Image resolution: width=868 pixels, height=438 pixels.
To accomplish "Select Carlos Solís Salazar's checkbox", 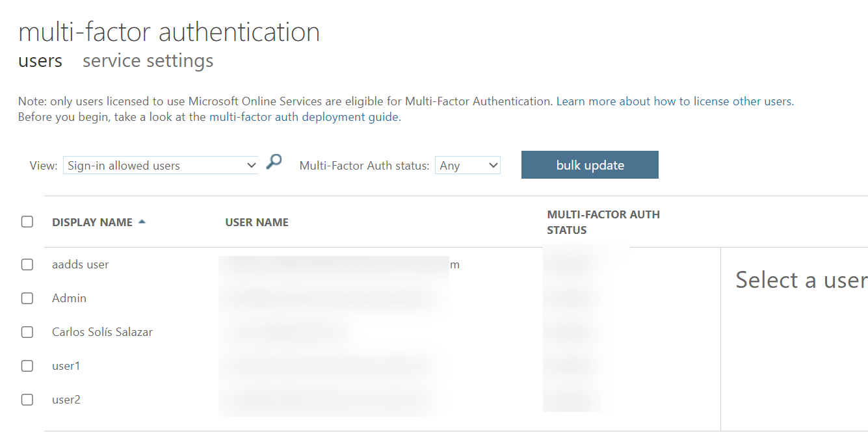I will pos(27,332).
